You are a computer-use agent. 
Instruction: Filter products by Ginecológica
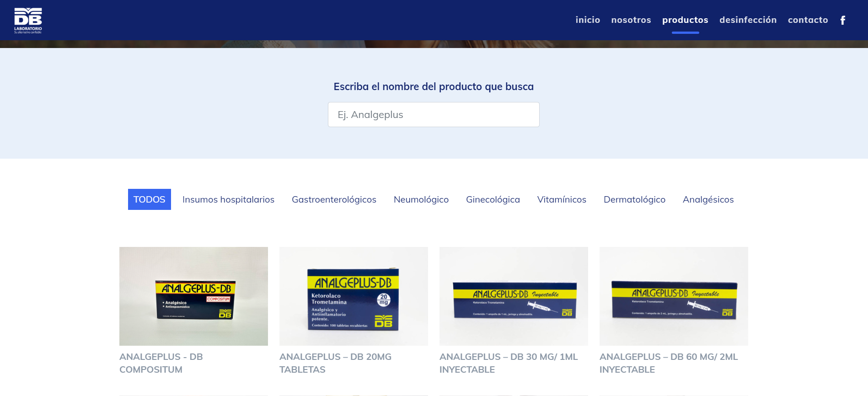(493, 199)
